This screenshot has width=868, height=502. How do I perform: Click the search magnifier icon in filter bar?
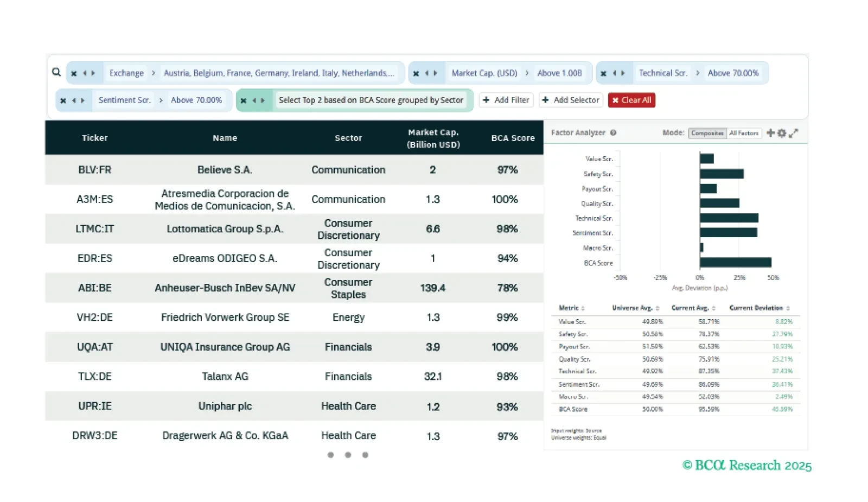56,72
